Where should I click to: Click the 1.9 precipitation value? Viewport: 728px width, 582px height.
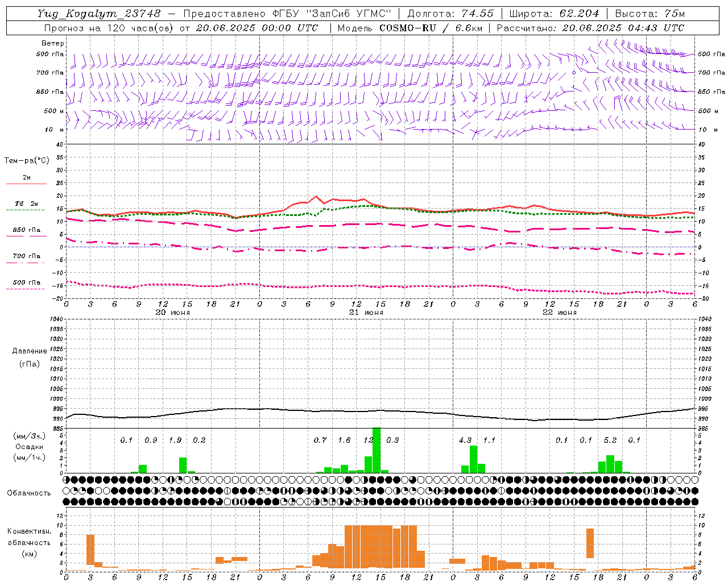[175, 440]
